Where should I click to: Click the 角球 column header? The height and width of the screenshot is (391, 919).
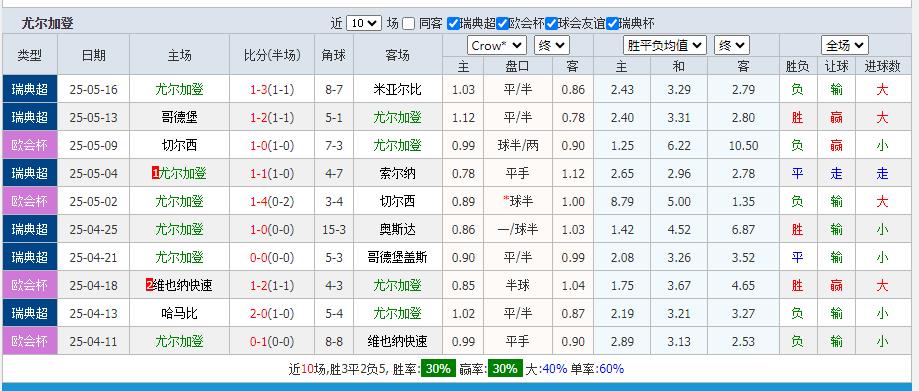(x=333, y=55)
